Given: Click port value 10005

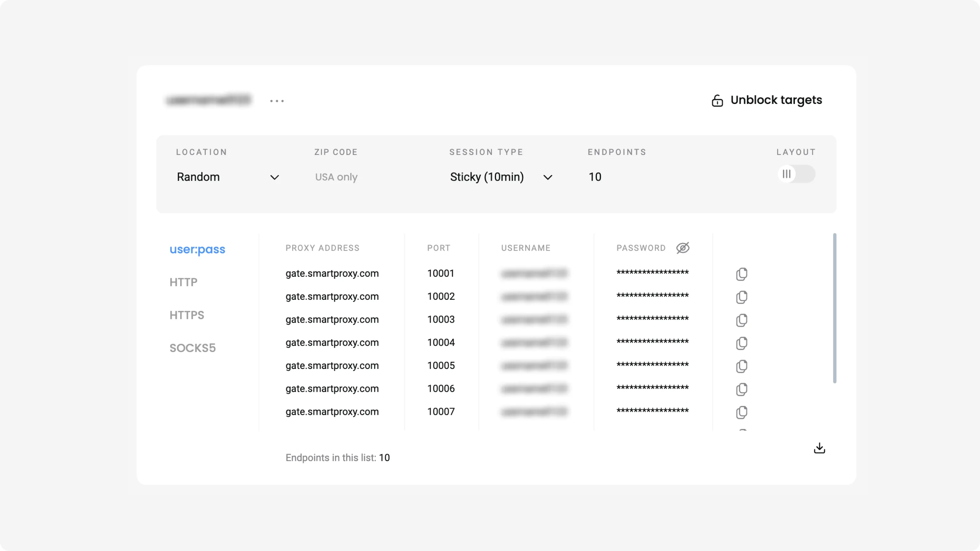Looking at the screenshot, I should click(441, 365).
